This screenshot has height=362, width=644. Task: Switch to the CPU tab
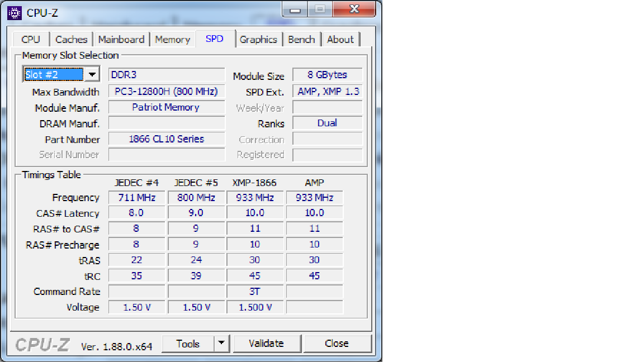tap(31, 40)
